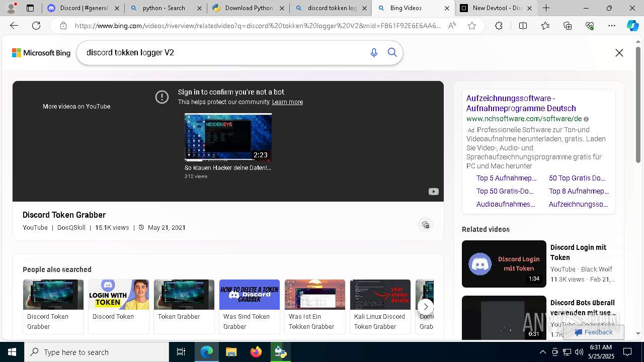Image resolution: width=644 pixels, height=362 pixels.
Task: Switch to Discord #general tab
Action: pyautogui.click(x=83, y=8)
